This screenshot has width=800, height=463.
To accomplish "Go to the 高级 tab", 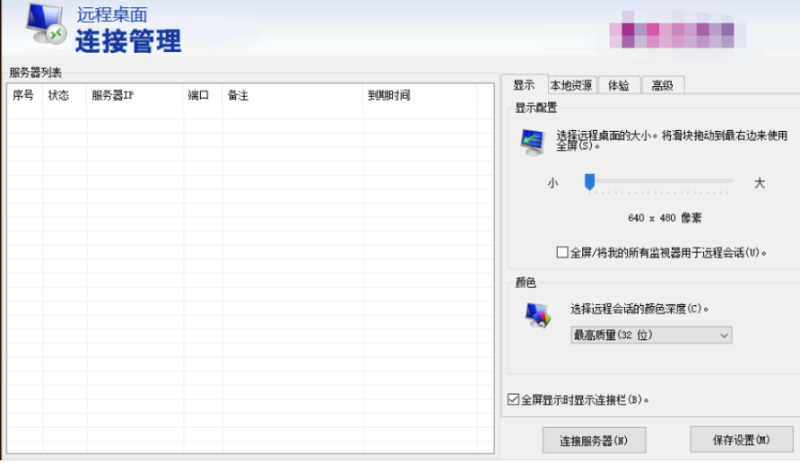I will pos(662,85).
